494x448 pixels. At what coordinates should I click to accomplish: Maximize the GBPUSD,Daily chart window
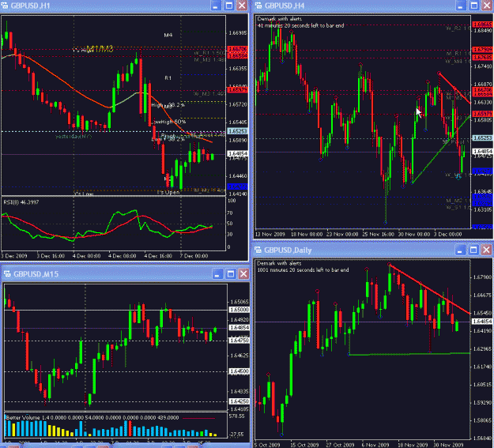(473, 250)
